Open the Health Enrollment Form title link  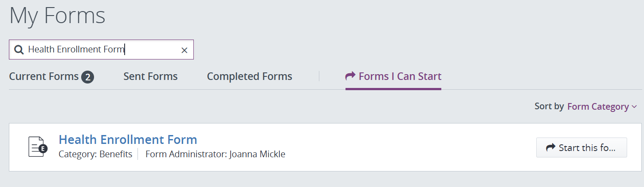coord(128,139)
